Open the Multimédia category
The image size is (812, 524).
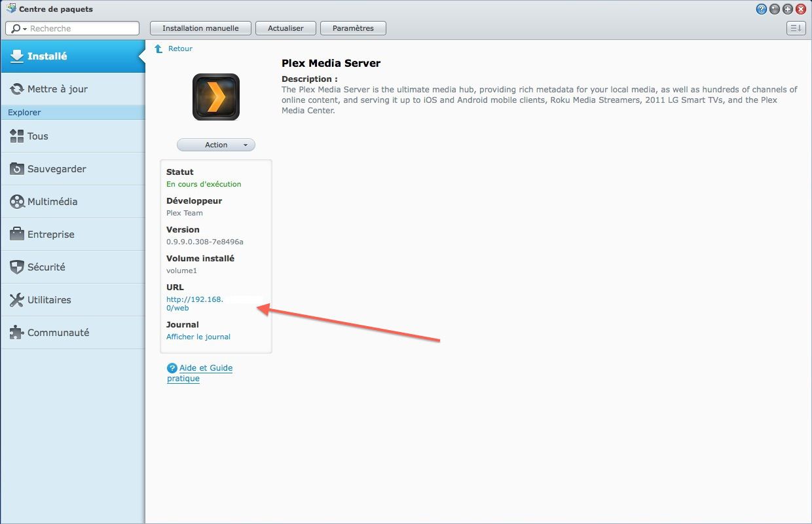tap(73, 202)
